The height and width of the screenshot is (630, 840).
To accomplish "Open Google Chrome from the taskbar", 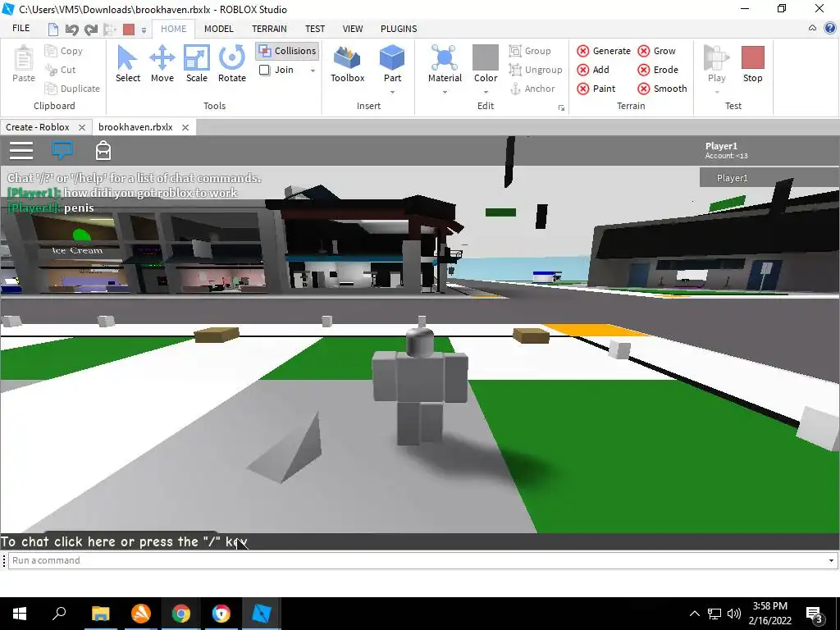I will (x=181, y=614).
